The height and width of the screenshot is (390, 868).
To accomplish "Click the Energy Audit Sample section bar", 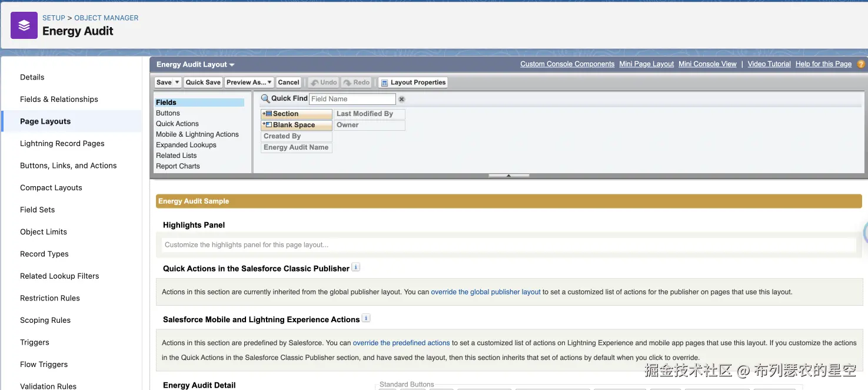I will click(x=508, y=201).
